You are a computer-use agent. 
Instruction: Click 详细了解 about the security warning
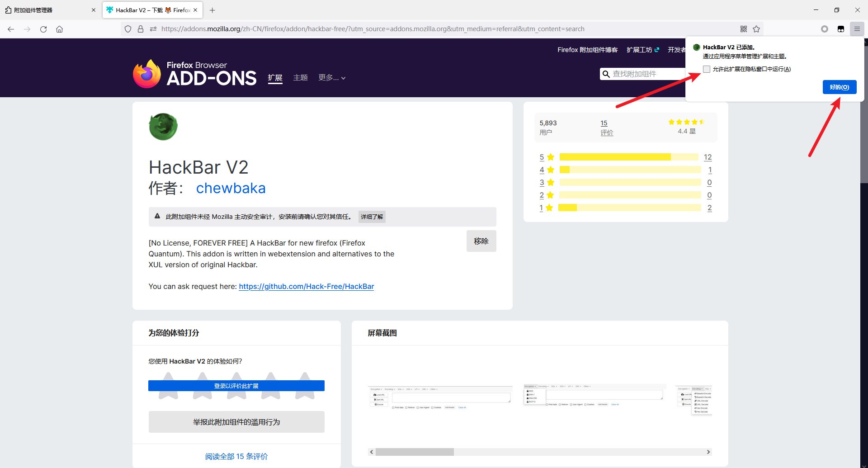(372, 217)
